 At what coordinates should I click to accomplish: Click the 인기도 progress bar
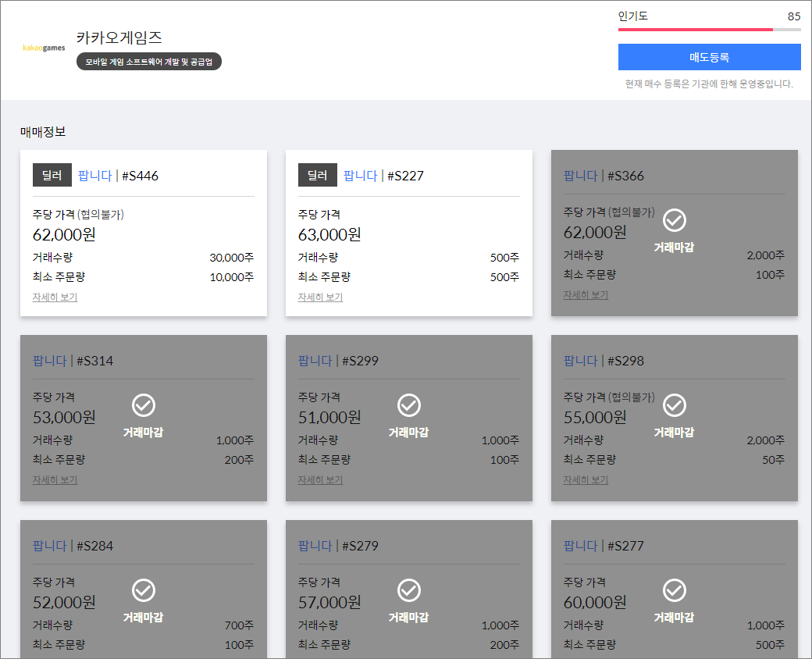(x=710, y=30)
